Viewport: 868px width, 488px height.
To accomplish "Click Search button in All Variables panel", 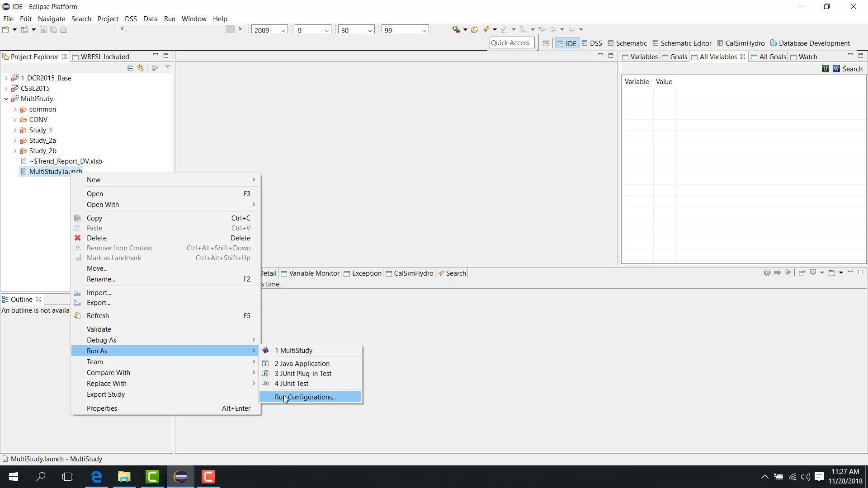I will point(853,69).
